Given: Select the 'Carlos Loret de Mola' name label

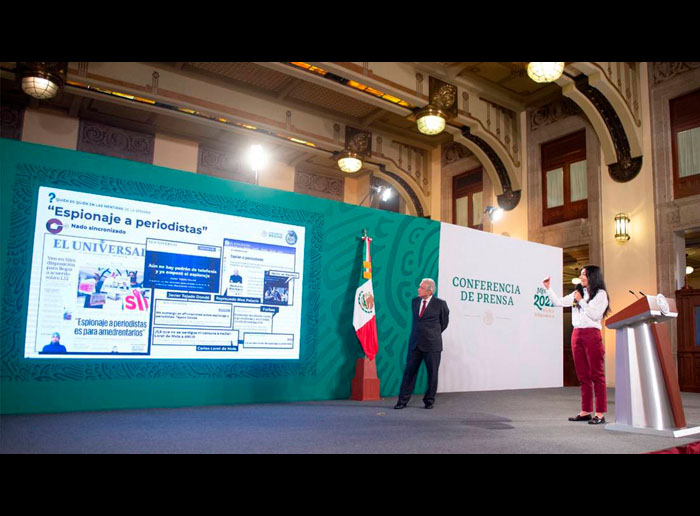Looking at the screenshot, I should (215, 348).
